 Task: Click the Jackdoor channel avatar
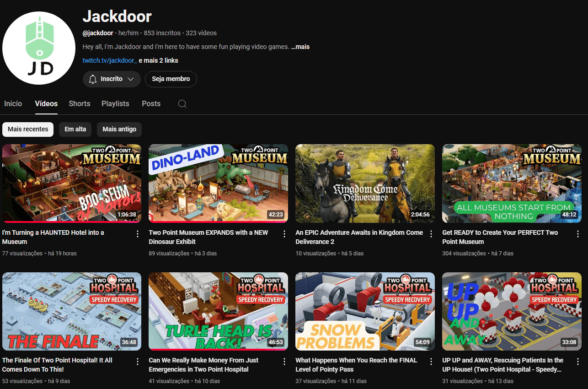pyautogui.click(x=39, y=48)
